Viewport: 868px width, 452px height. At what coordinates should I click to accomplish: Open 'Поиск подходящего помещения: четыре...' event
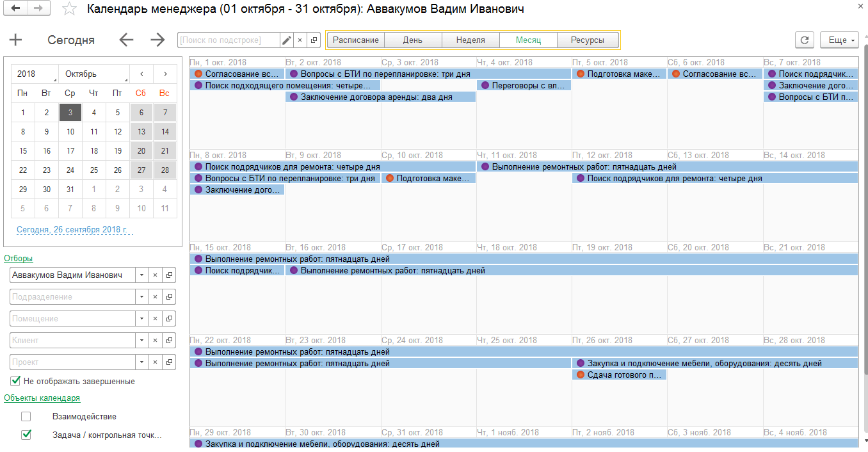pyautogui.click(x=285, y=85)
